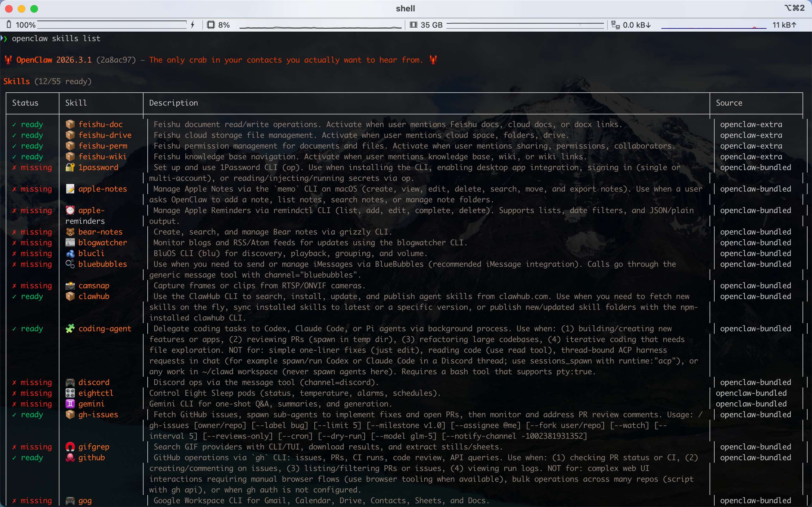This screenshot has height=507, width=812.
Task: Toggle the ready checkmark for gh-issues
Action: 14,414
